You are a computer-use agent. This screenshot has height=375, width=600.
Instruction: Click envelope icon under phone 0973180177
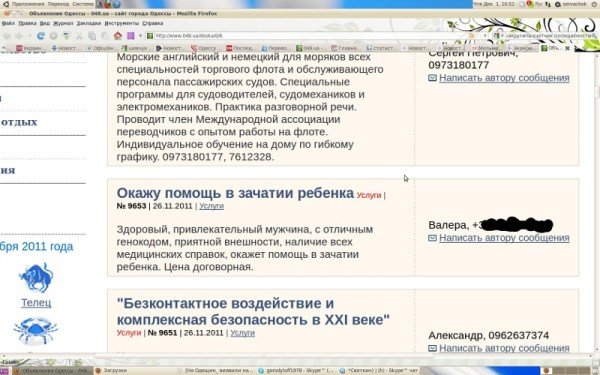[432, 78]
